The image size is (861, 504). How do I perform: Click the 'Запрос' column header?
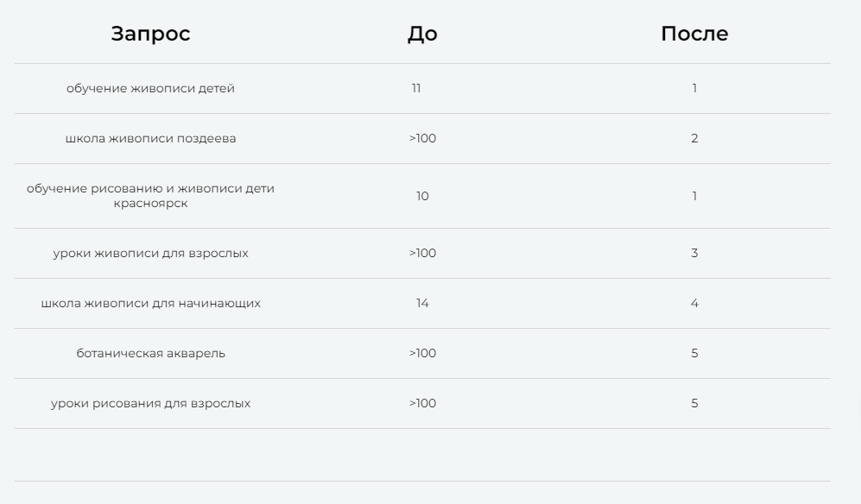[150, 35]
